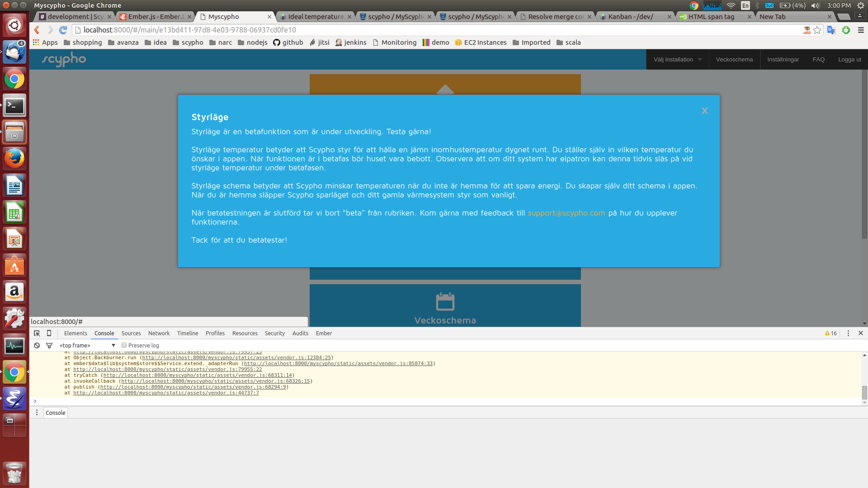Switch to the Ideal temperature browser tab

point(315,17)
